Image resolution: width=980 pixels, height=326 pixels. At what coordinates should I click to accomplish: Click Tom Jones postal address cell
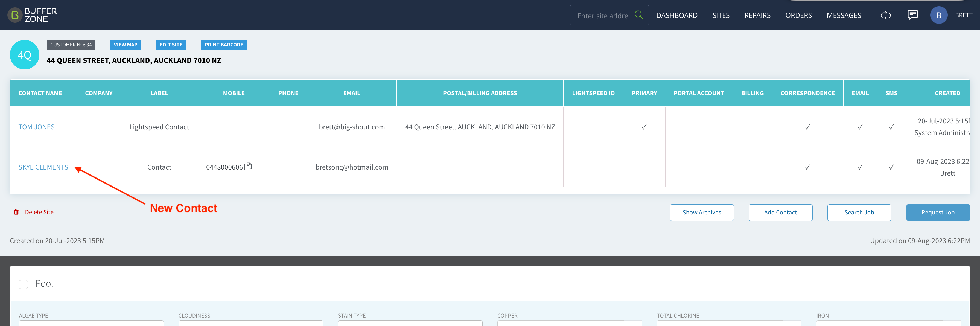click(x=480, y=127)
